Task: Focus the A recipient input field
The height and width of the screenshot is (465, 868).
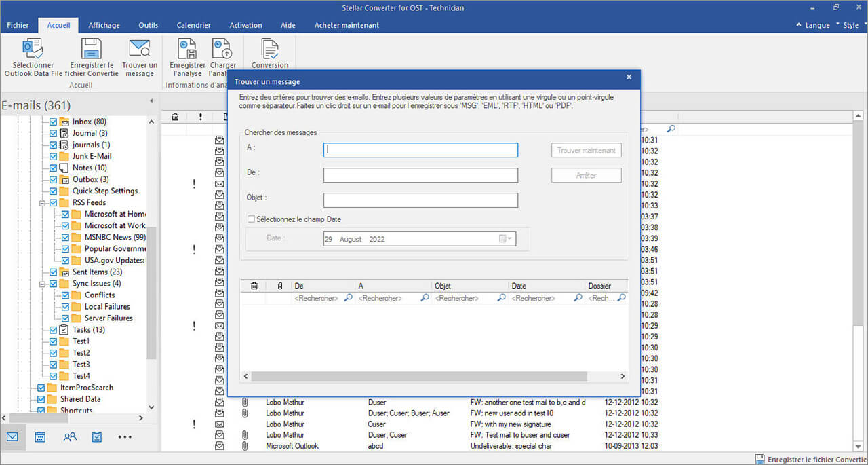Action: pyautogui.click(x=420, y=150)
